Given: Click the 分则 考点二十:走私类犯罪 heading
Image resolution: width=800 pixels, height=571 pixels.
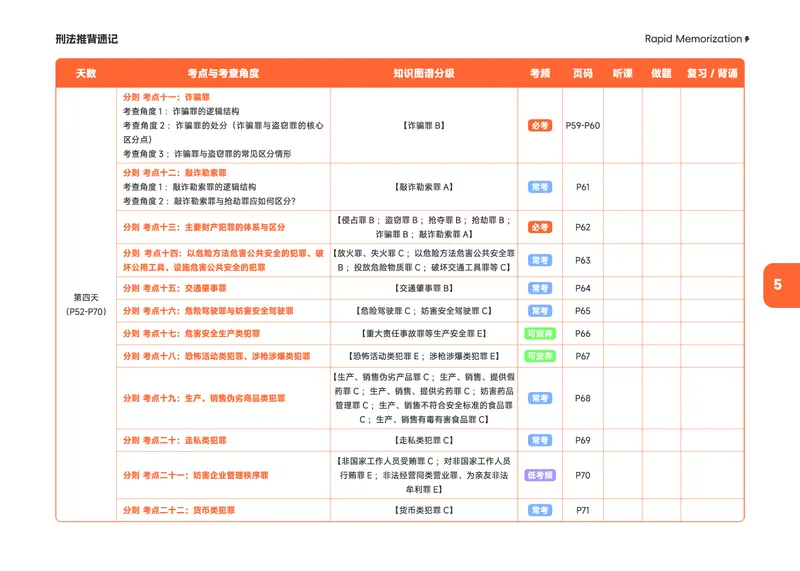Looking at the screenshot, I should 174,440.
